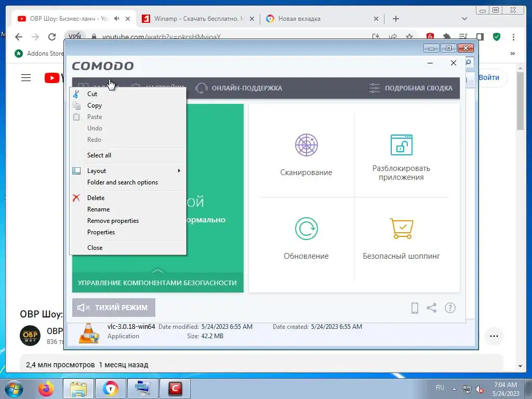Open the Secure Shopping cart icon
532x399 pixels.
click(402, 229)
